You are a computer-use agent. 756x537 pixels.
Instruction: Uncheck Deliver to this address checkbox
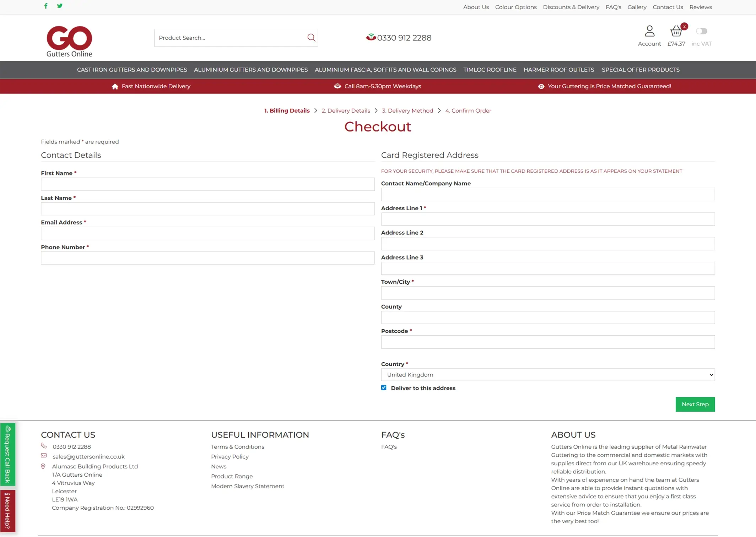384,388
